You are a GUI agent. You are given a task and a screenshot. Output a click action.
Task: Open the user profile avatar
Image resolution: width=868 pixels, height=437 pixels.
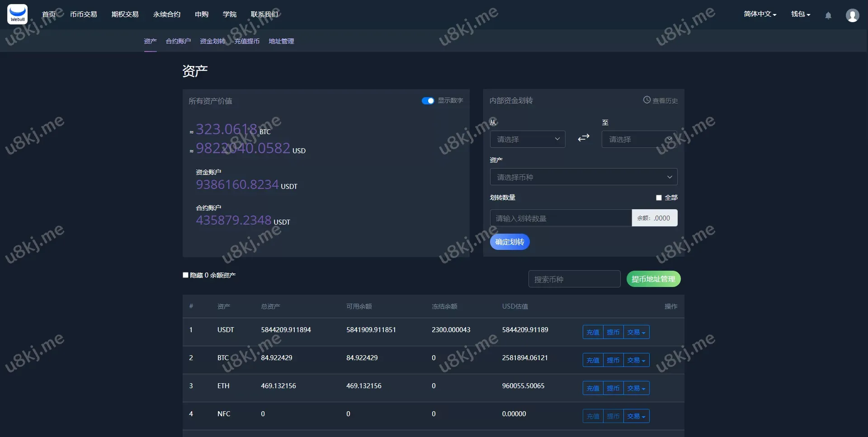point(852,15)
